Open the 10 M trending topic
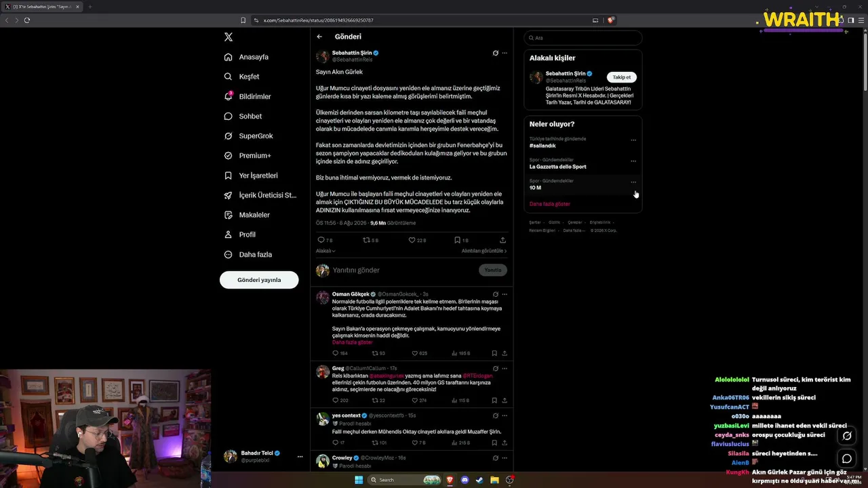 click(535, 188)
